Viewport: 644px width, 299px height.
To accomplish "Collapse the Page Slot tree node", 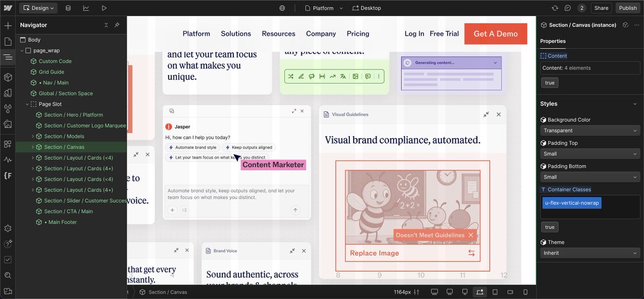I will [x=27, y=104].
